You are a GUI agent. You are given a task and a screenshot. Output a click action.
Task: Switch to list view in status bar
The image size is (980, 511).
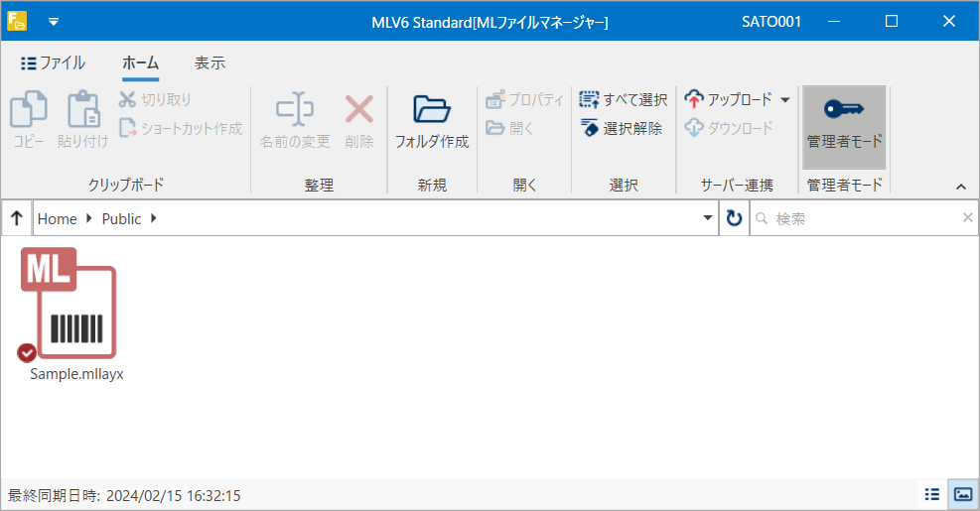932,495
